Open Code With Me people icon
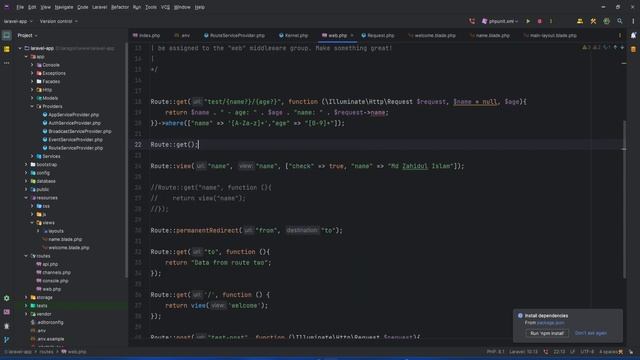This screenshot has width=640, height=360. coord(580,21)
